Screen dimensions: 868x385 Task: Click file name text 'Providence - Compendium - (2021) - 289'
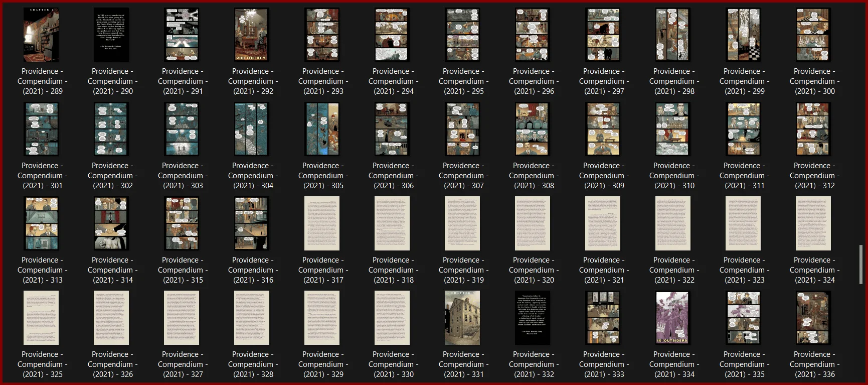coord(43,81)
